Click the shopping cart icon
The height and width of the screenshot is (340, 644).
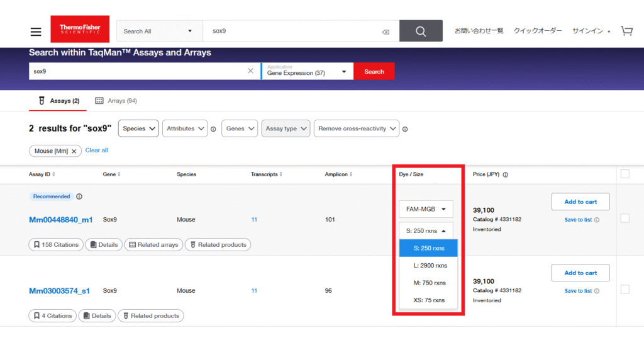(x=626, y=31)
